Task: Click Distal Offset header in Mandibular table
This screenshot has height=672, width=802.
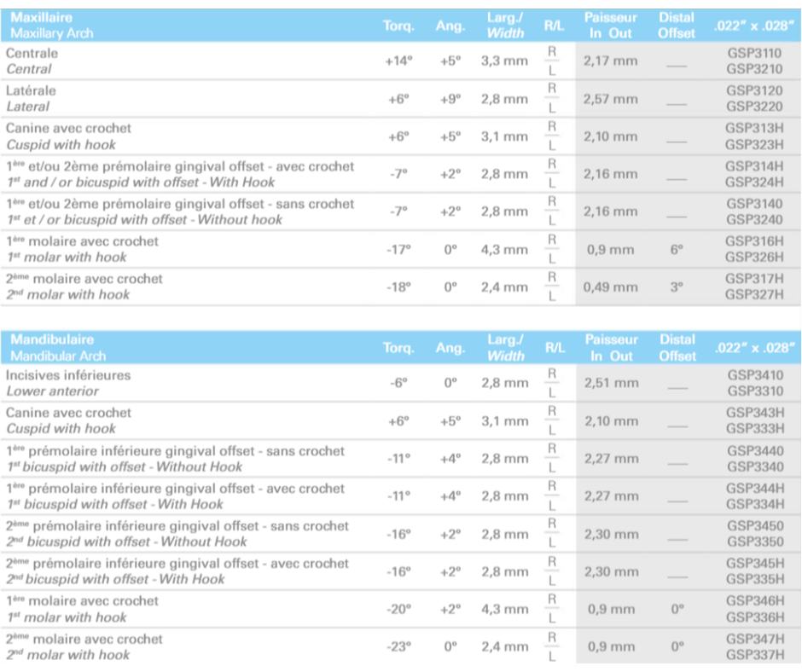Action: [x=677, y=347]
